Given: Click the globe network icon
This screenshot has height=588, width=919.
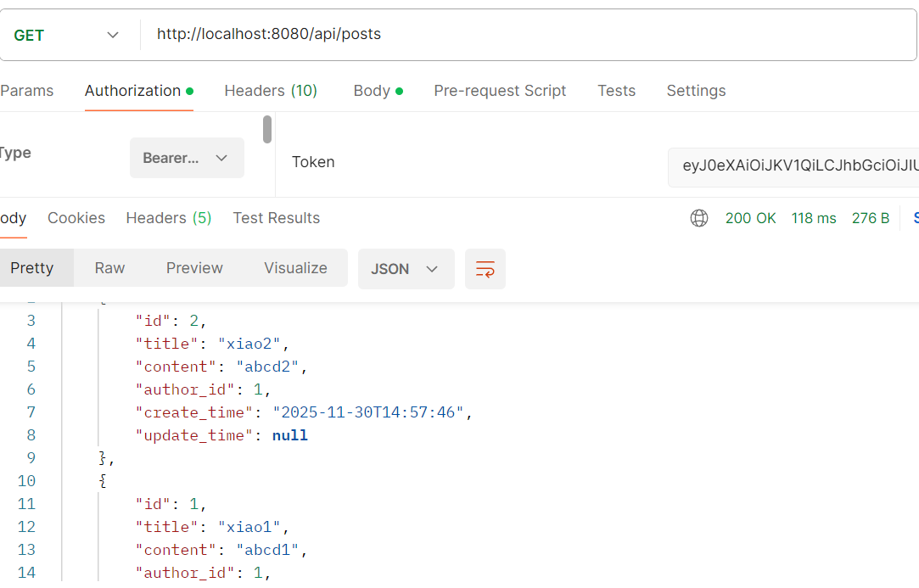Looking at the screenshot, I should [699, 218].
